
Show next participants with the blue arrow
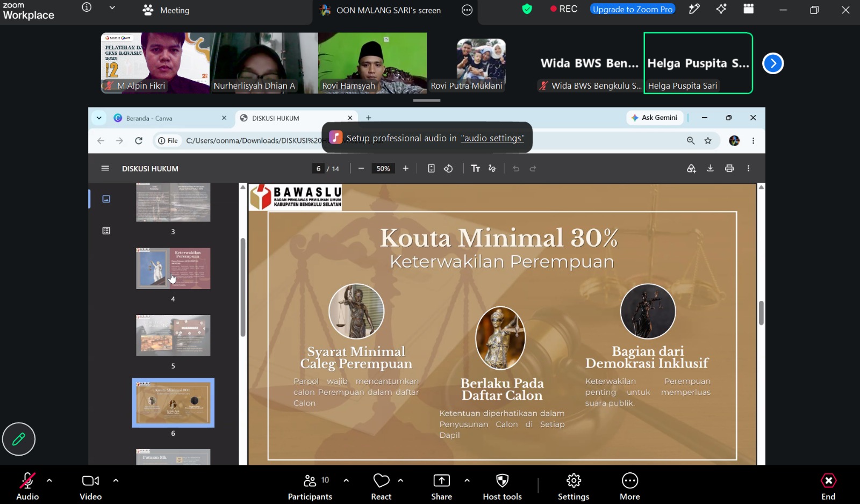(x=773, y=63)
